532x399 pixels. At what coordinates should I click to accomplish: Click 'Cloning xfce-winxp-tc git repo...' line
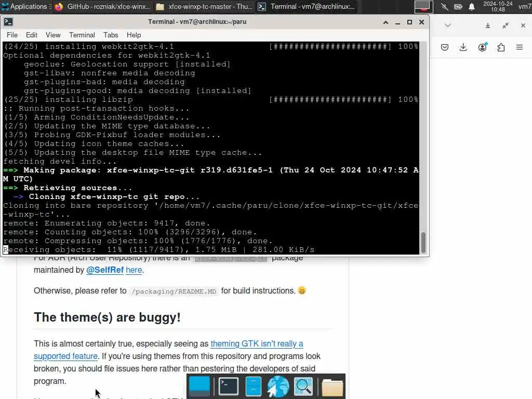[x=107, y=197]
